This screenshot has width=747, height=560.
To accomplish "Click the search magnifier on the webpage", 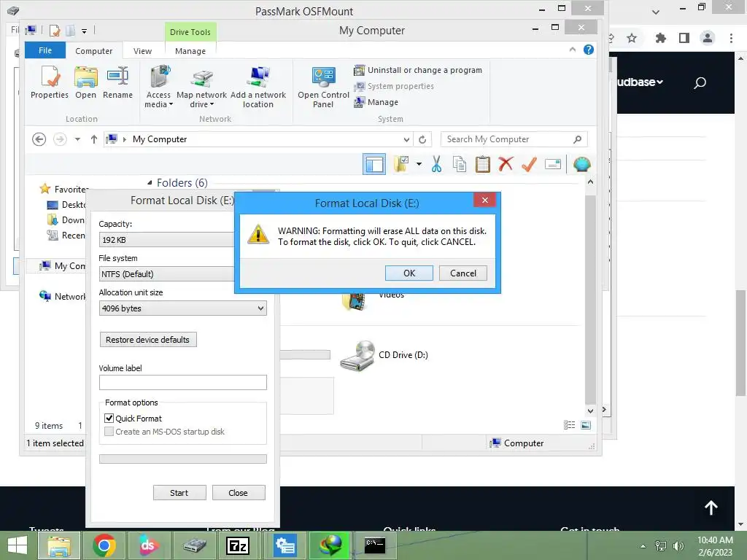I will point(700,83).
